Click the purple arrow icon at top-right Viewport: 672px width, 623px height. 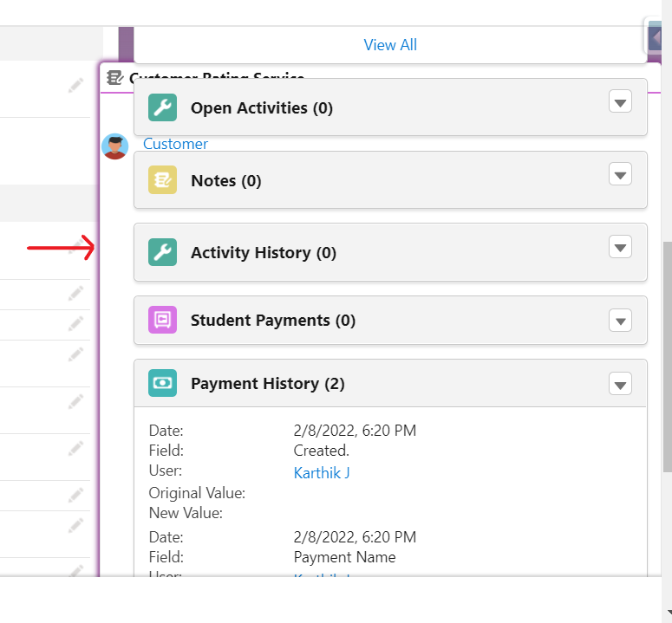click(x=658, y=37)
